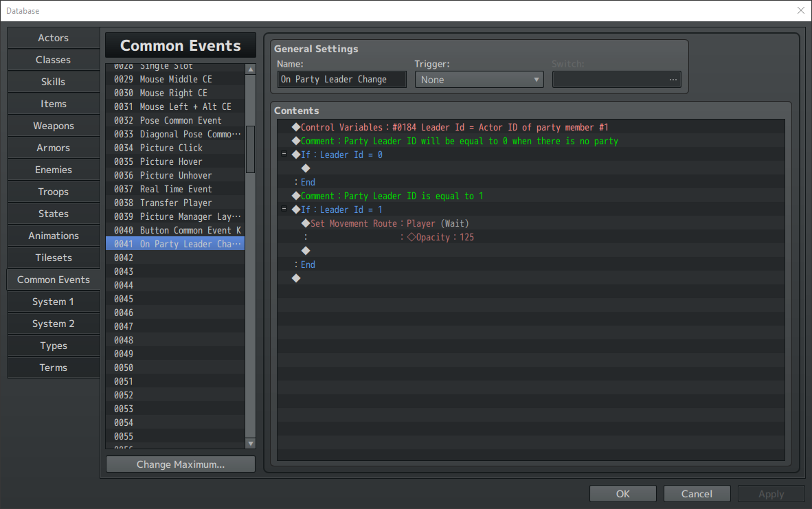Viewport: 812px width, 509px height.
Task: Select comment 'Party Leader ID is equal to 1'
Action: (531, 196)
